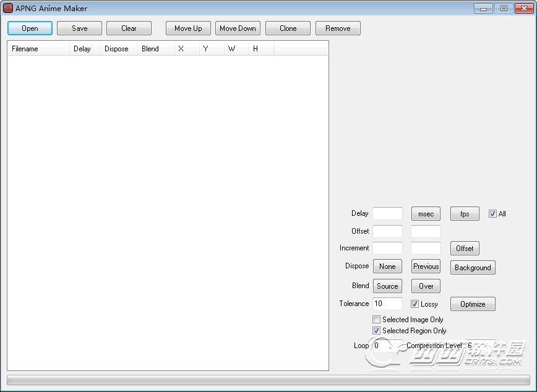Focus the first Offset input field
Image resolution: width=537 pixels, height=392 pixels.
387,231
